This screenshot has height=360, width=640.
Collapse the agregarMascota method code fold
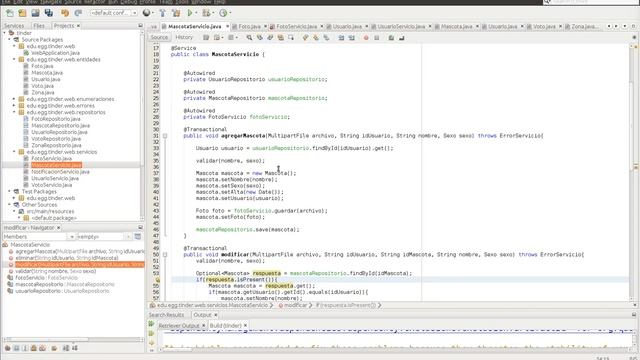[x=165, y=136]
